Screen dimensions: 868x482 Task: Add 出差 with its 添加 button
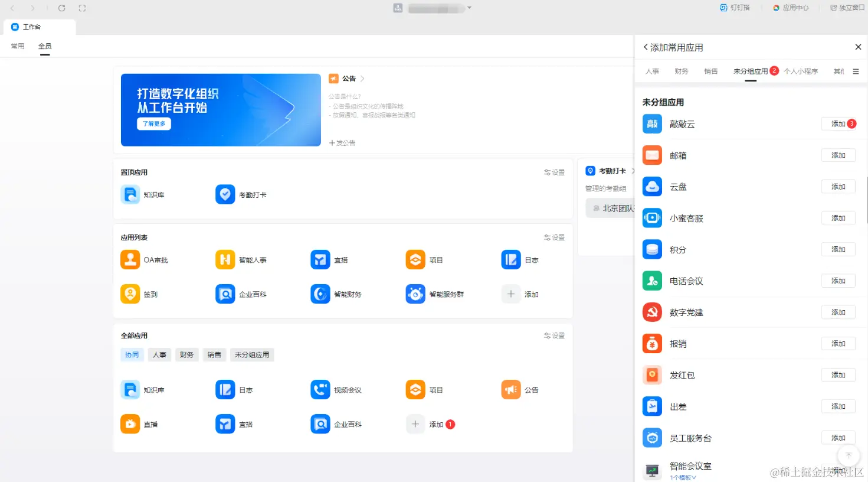pos(838,406)
